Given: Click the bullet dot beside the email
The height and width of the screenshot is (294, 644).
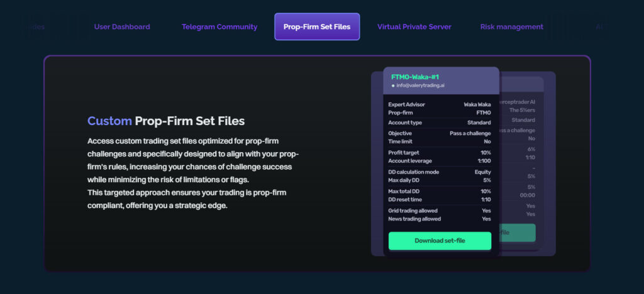Looking at the screenshot, I should click(393, 85).
